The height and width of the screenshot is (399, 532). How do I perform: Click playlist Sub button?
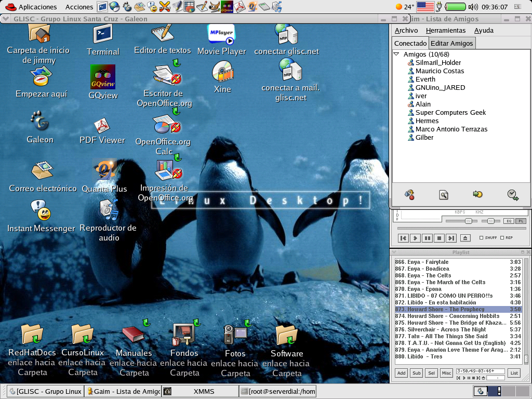point(416,373)
